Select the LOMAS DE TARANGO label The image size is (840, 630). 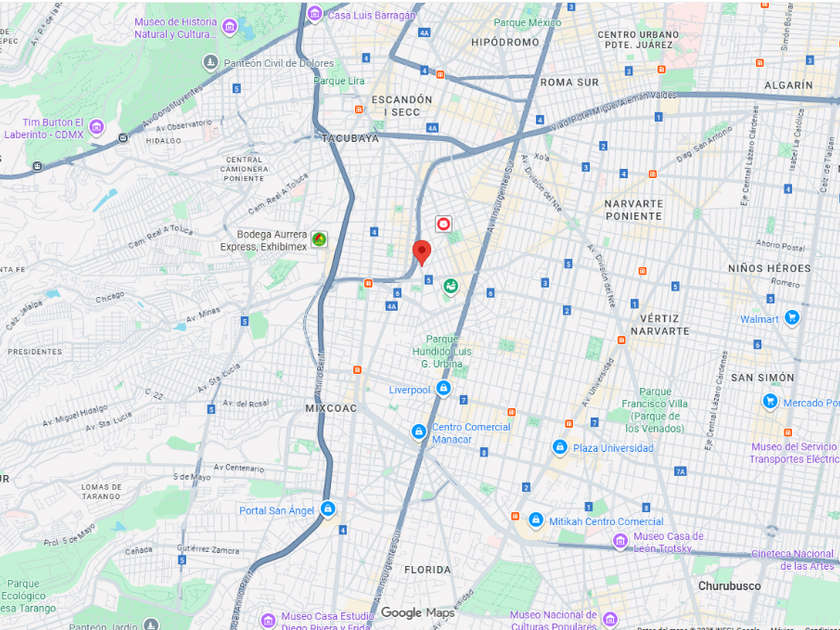tap(101, 492)
